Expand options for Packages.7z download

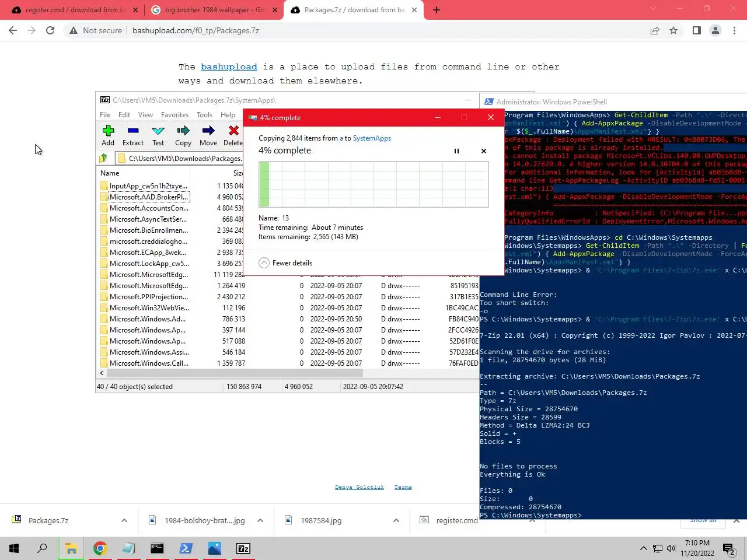pos(124,520)
